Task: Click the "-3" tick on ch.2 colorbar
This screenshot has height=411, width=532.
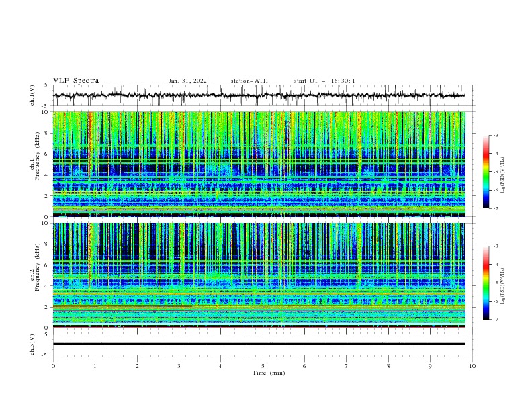Action: pos(496,246)
